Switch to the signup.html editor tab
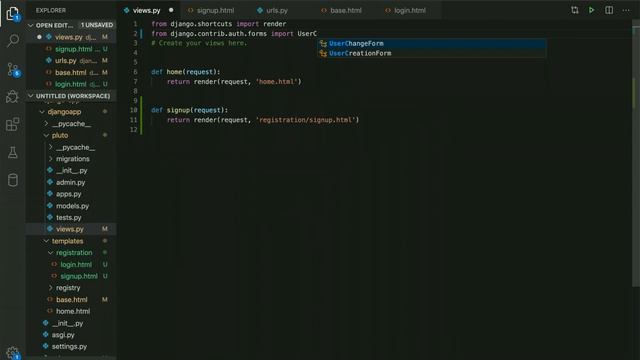The width and height of the screenshot is (640, 360). pyautogui.click(x=215, y=11)
